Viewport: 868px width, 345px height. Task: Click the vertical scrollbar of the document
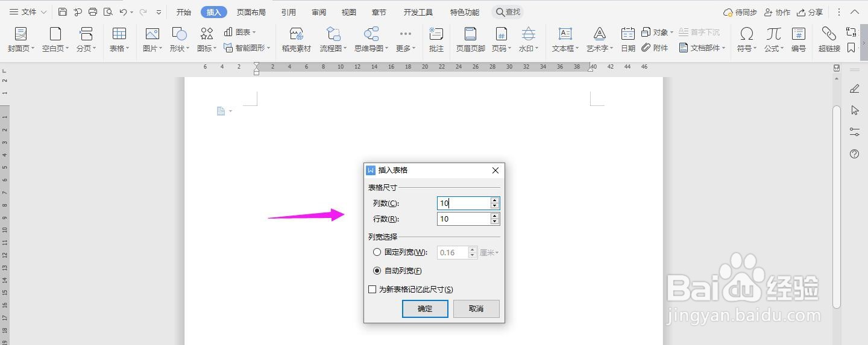point(837,207)
